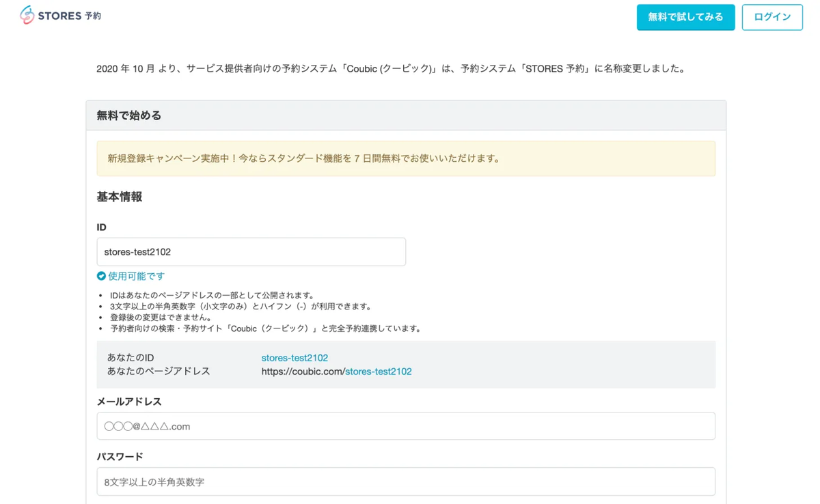The width and height of the screenshot is (820, 504).
Task: Click the メールアドレス field label
Action: point(129,402)
